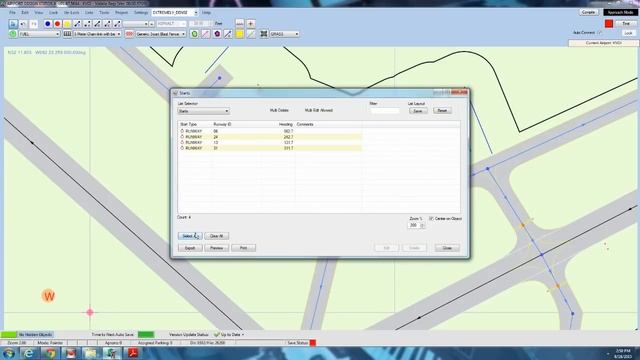The image size is (640, 360).
Task: Click the Compile button
Action: click(x=588, y=13)
